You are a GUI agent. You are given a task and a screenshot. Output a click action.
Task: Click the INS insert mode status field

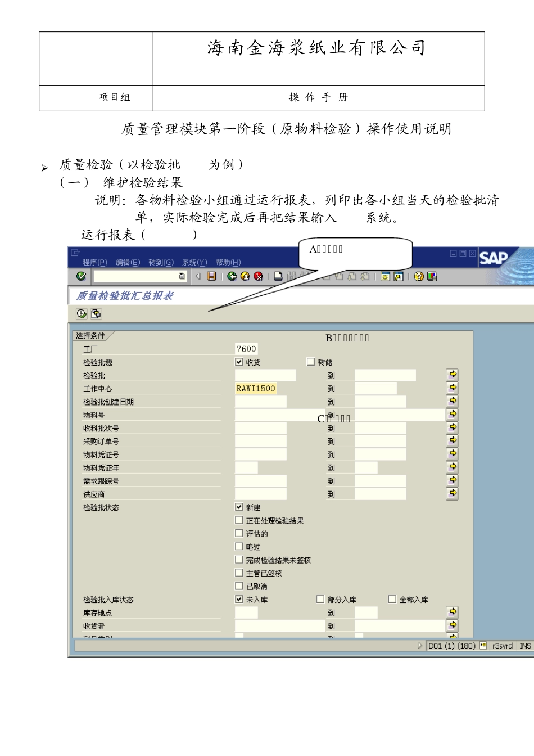coord(525,646)
